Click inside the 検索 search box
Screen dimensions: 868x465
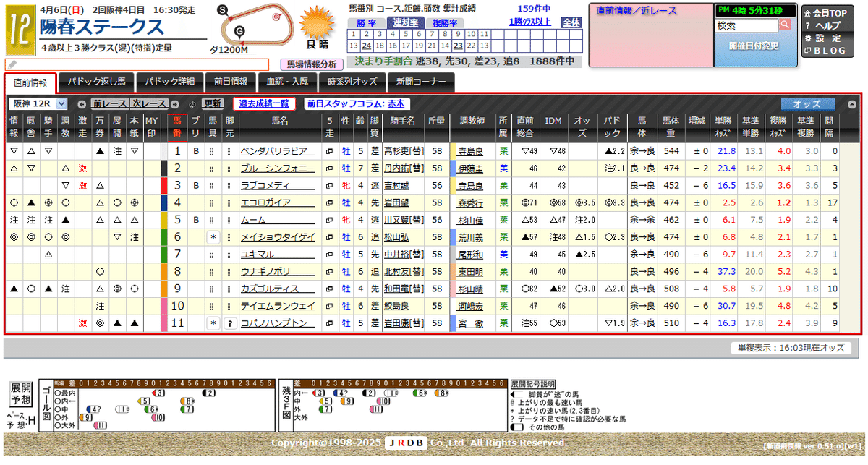coord(745,24)
